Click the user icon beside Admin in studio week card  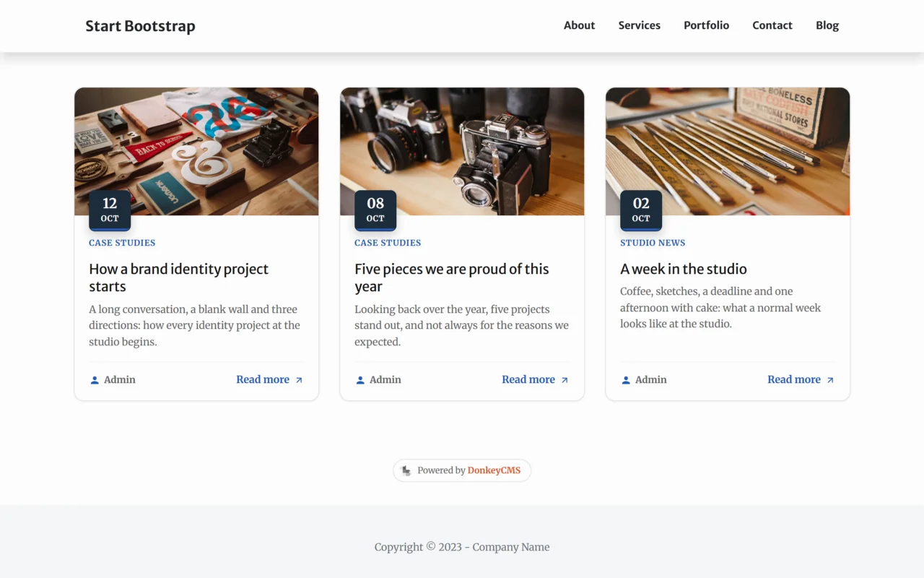tap(626, 380)
